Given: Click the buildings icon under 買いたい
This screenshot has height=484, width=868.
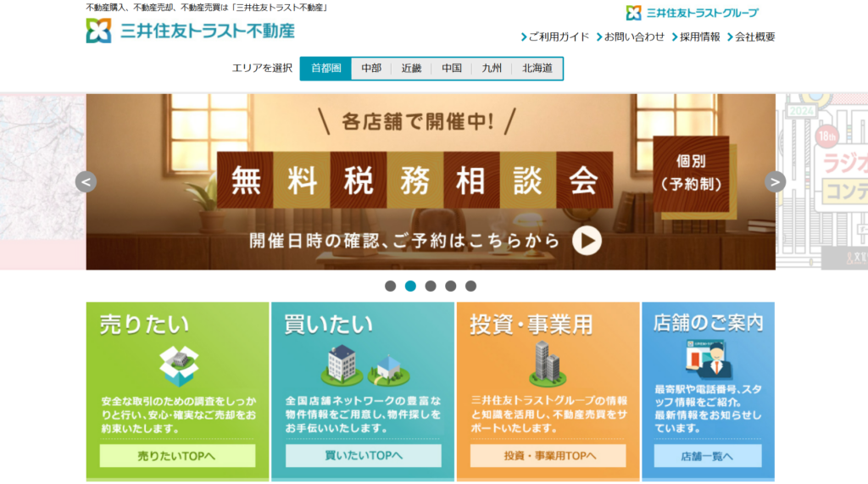Looking at the screenshot, I should click(364, 365).
